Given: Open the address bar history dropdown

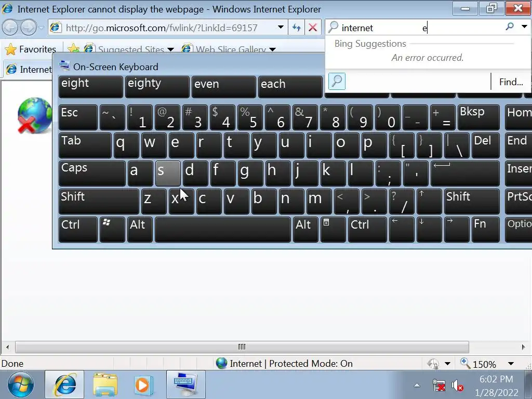Looking at the screenshot, I should tap(281, 27).
